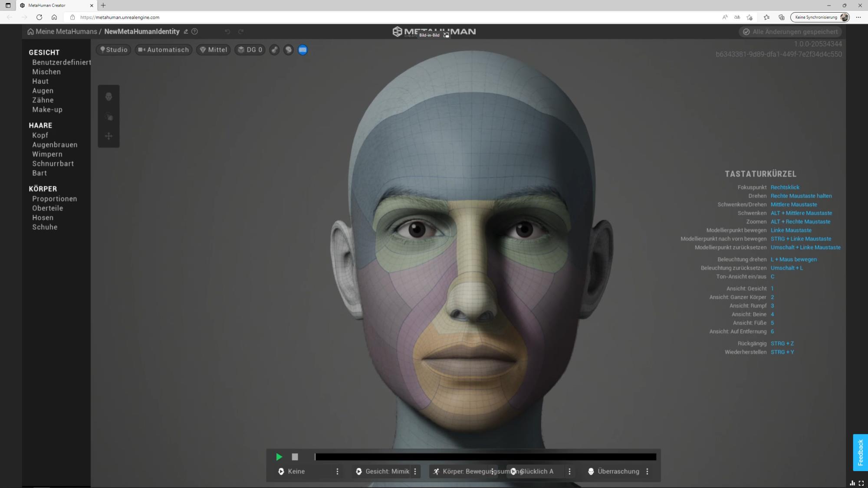Open the Schnurrbart section
The height and width of the screenshot is (488, 868).
[53, 164]
